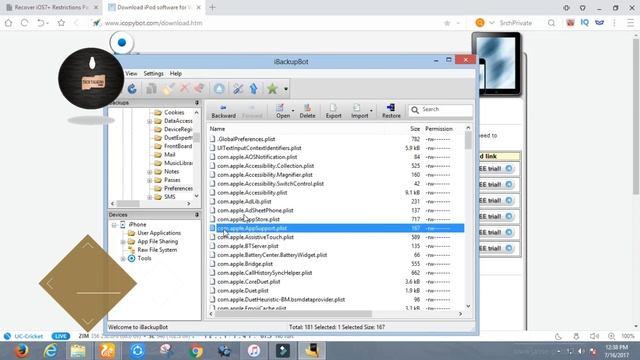Delete the selected plist file
This screenshot has height=360, width=640.
(x=307, y=111)
